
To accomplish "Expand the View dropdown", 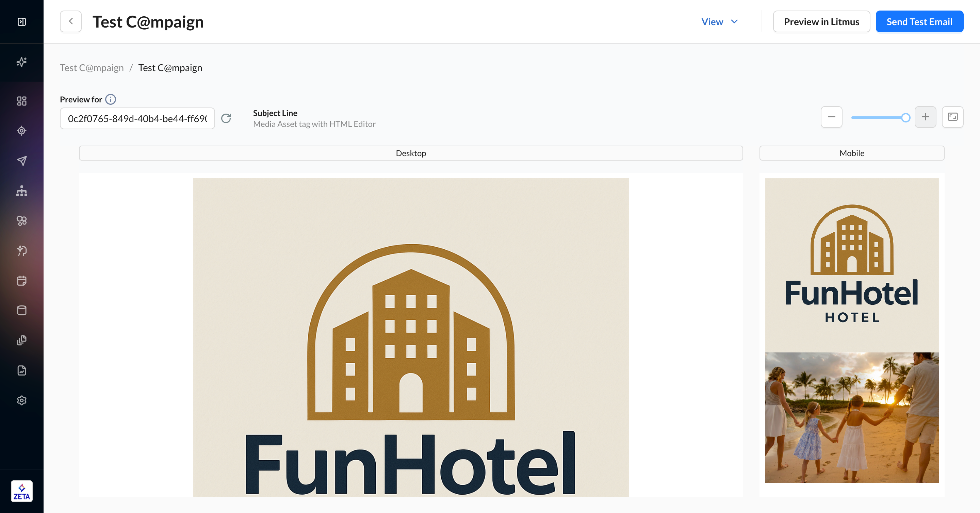I will pos(720,22).
